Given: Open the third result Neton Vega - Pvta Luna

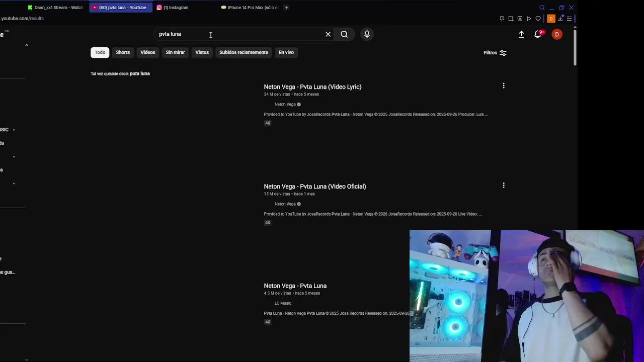Looking at the screenshot, I should (x=295, y=286).
